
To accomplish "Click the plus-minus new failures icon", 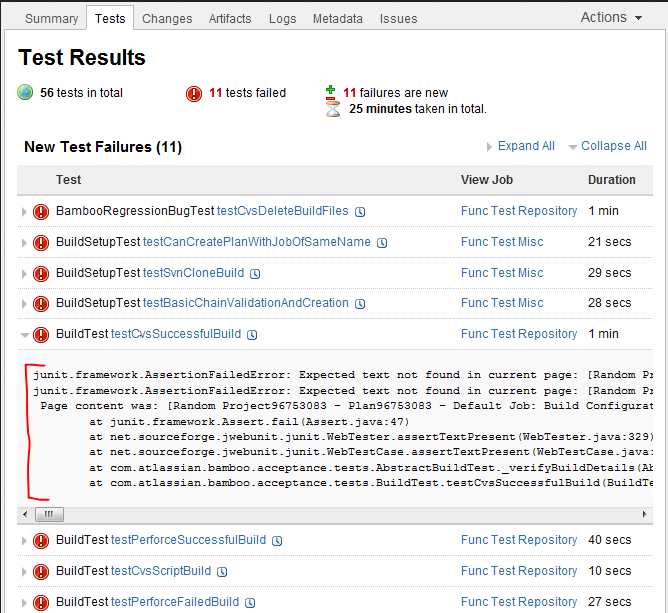I will [x=331, y=93].
